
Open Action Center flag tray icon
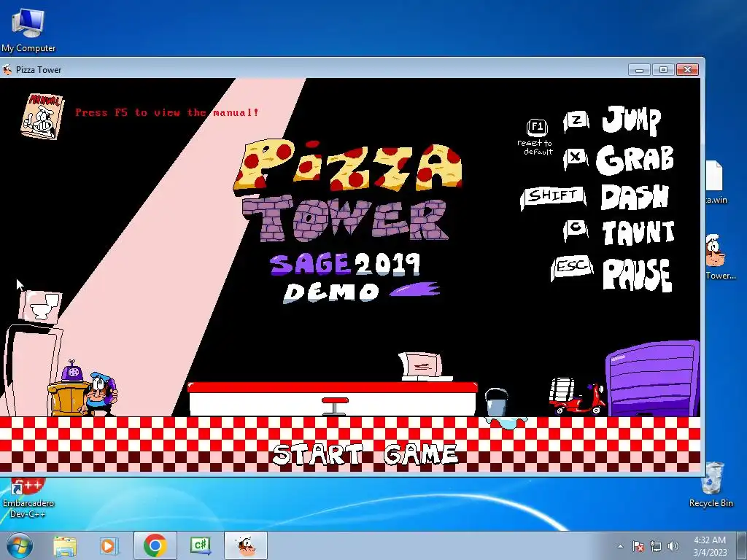638,546
